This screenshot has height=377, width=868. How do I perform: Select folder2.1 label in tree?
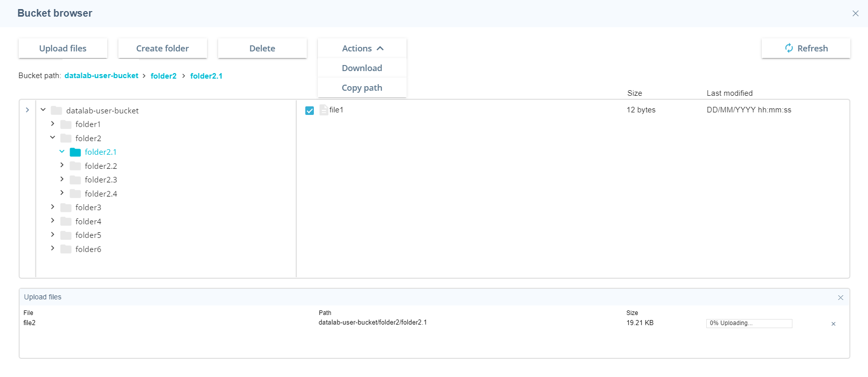101,152
